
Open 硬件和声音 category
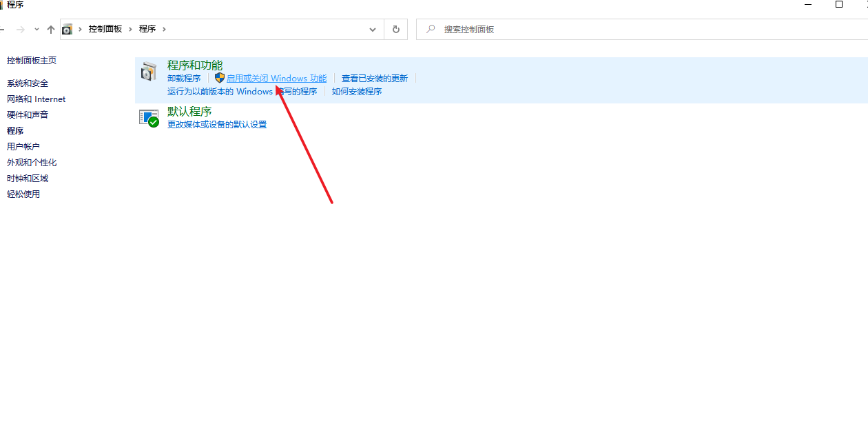click(x=28, y=115)
